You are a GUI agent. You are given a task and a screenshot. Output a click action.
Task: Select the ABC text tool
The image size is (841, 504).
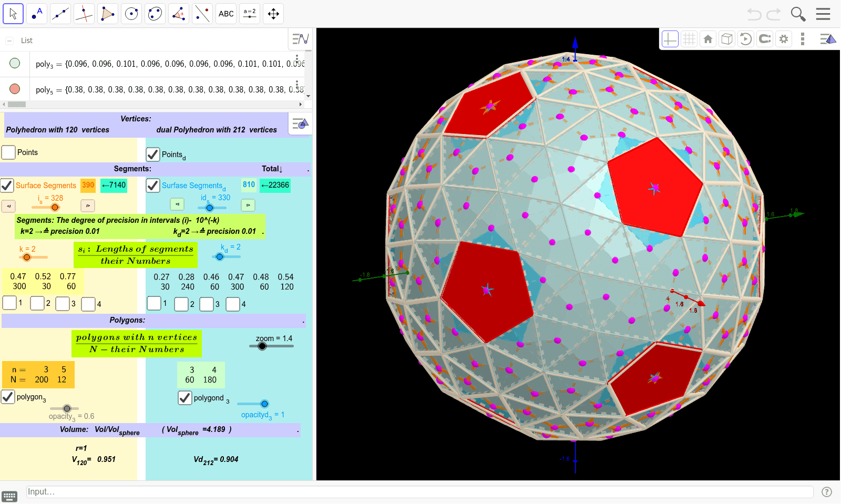[x=225, y=13]
